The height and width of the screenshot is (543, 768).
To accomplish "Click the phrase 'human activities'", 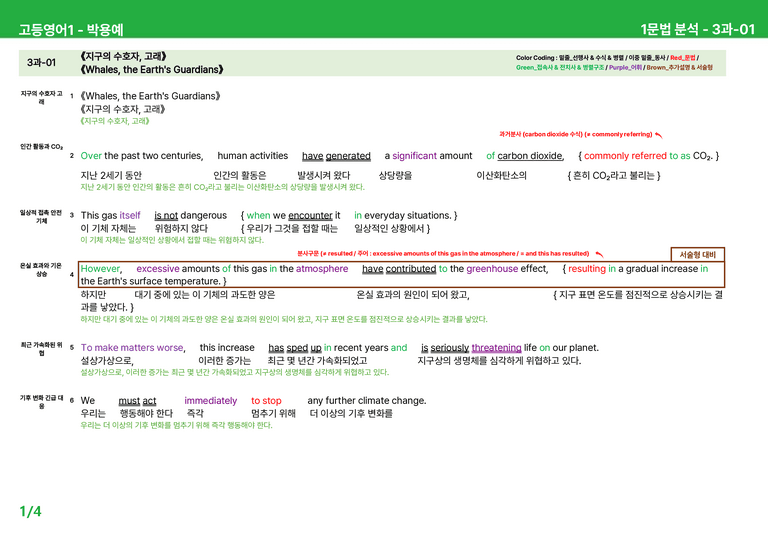I will click(253, 156).
